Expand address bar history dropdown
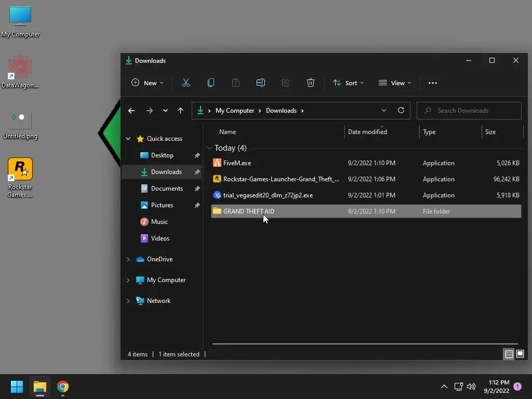Screen dimensions: 532x399 (x=384, y=110)
